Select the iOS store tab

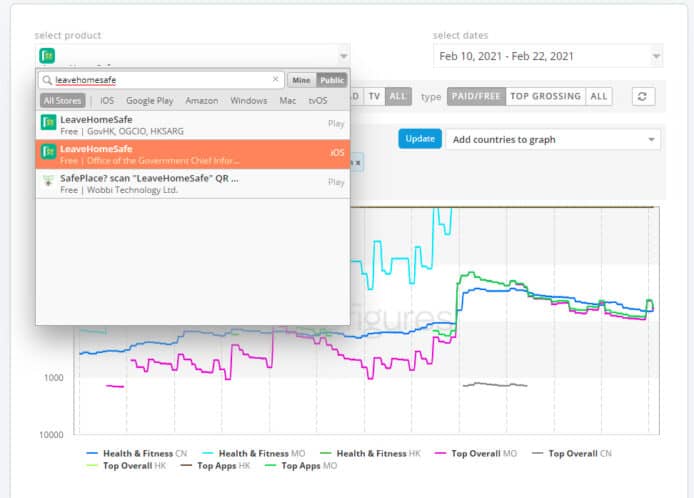click(107, 100)
